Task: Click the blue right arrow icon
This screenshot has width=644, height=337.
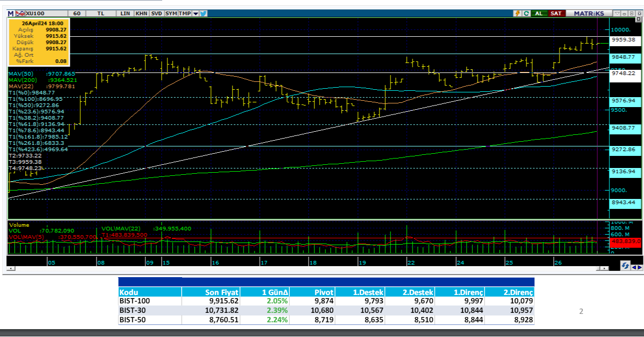Action: point(640,267)
